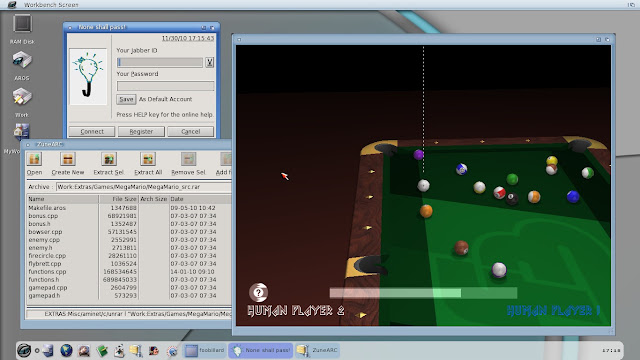Click the Create New archive icon

pyautogui.click(x=68, y=159)
